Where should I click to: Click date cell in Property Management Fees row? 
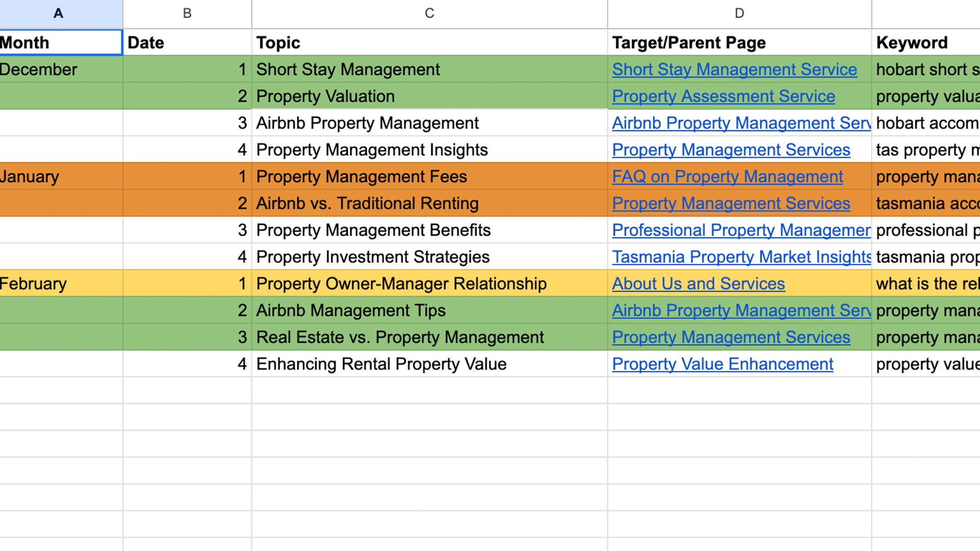tap(187, 177)
